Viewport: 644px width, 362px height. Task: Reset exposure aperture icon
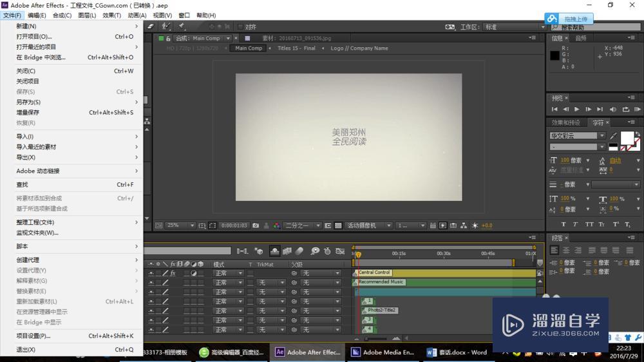tap(475, 225)
